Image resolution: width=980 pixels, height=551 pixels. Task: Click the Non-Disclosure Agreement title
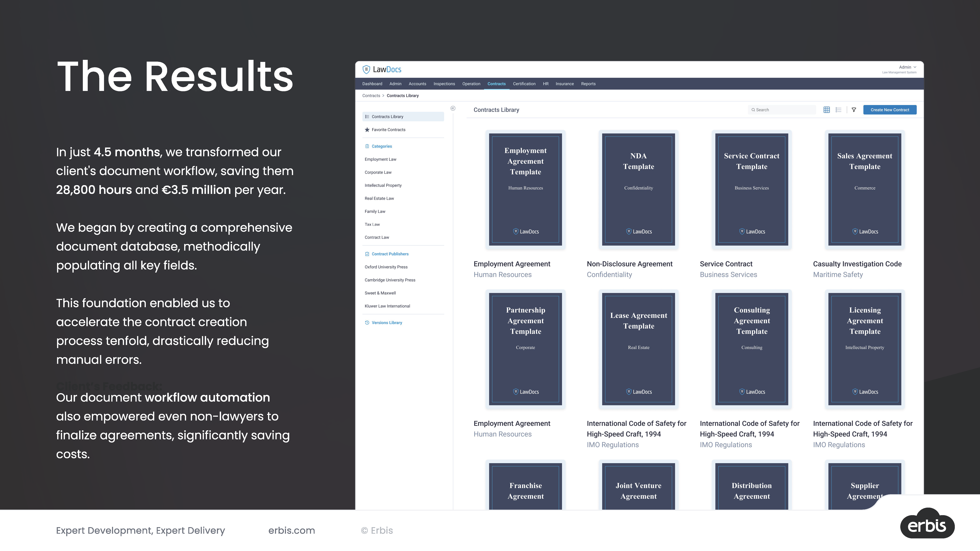pos(630,264)
